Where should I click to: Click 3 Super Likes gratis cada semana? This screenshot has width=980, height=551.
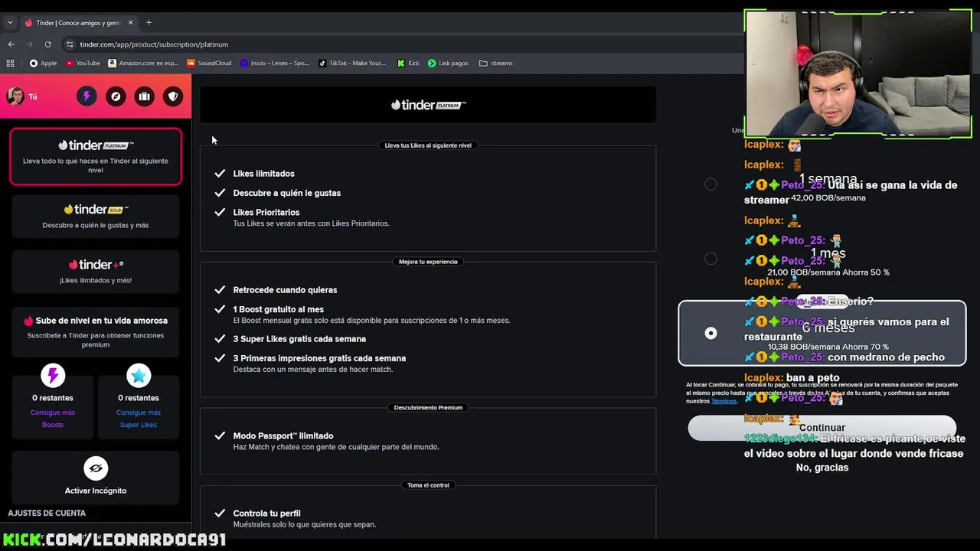(x=299, y=339)
